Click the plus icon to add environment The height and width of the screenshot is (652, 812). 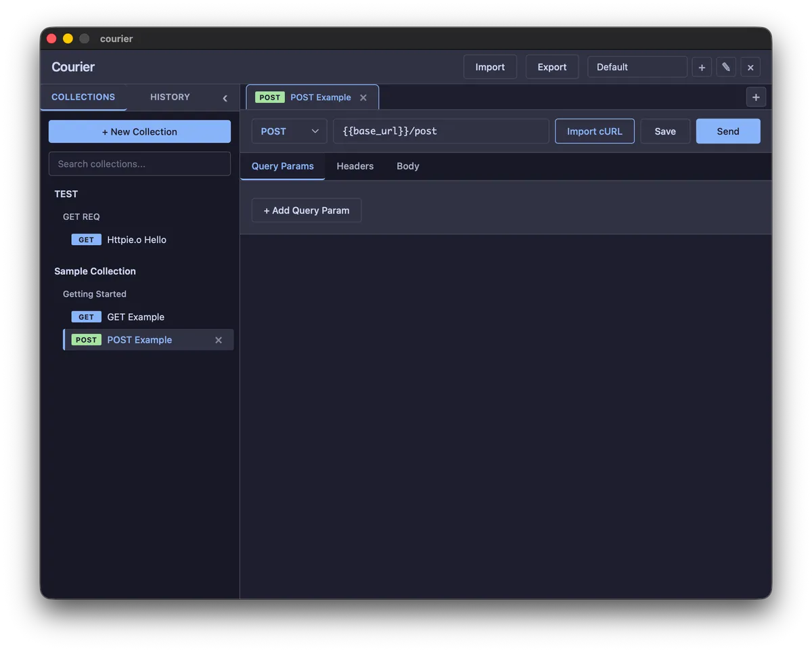pos(702,67)
